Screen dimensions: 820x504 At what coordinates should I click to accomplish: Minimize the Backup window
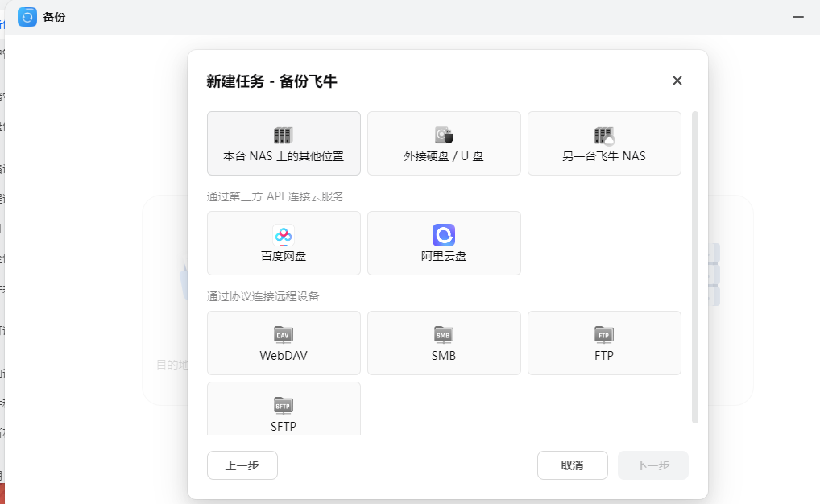[x=798, y=17]
